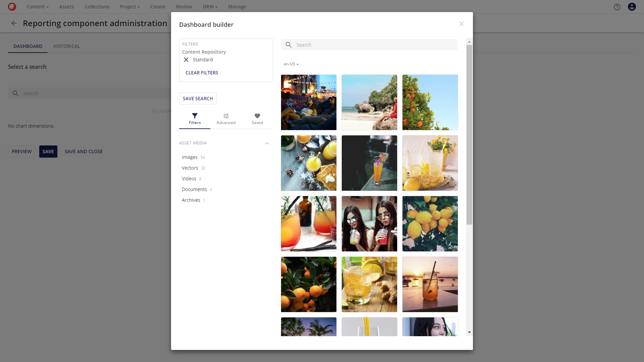Image resolution: width=644 pixels, height=362 pixels.
Task: Click the scrollbar down arrow
Action: 469,332
